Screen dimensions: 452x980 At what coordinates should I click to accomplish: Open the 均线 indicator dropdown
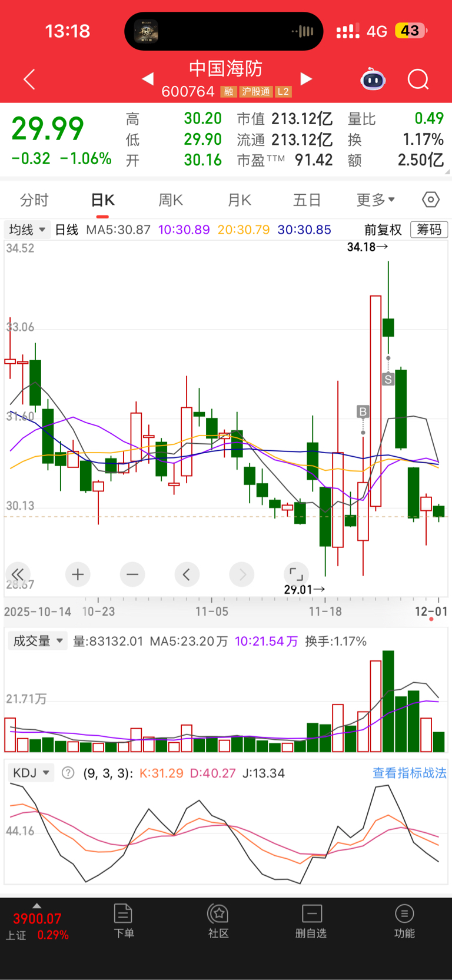[27, 230]
